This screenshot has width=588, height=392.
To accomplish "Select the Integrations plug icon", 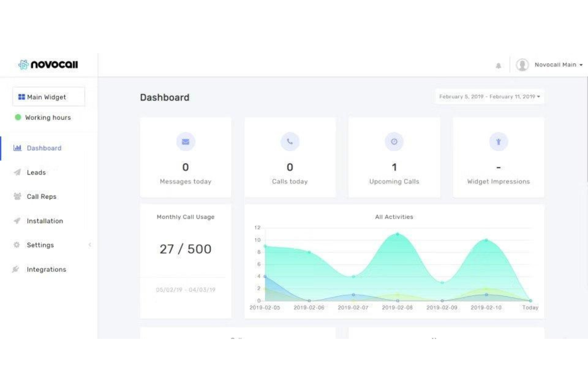I will [x=16, y=269].
